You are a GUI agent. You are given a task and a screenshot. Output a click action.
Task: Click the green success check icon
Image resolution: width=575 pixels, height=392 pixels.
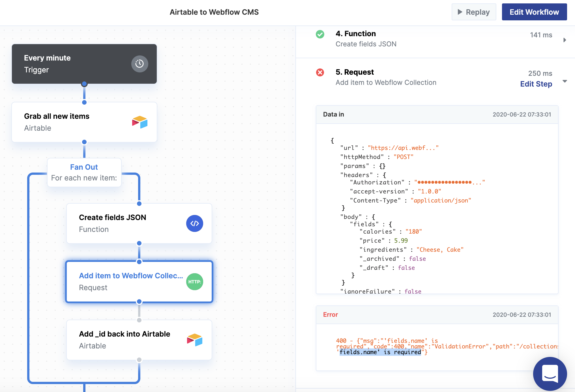coord(320,34)
